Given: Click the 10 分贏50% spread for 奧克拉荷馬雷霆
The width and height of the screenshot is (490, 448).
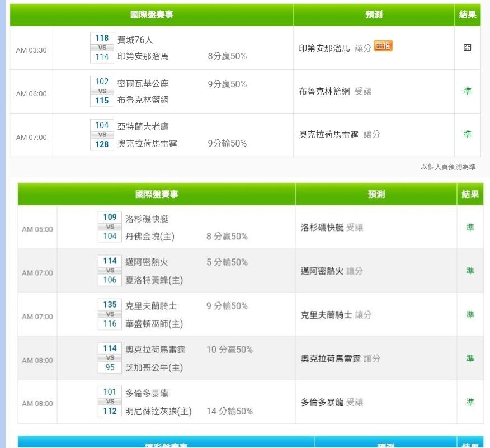Looking at the screenshot, I should (x=229, y=350).
